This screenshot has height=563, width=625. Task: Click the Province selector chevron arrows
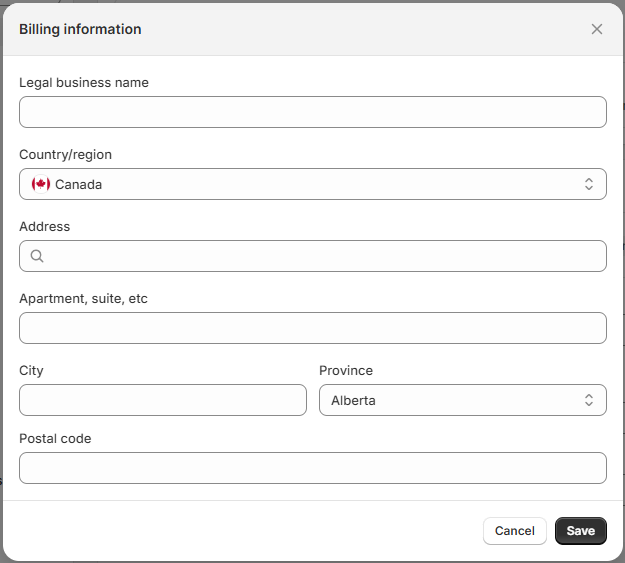pyautogui.click(x=589, y=400)
